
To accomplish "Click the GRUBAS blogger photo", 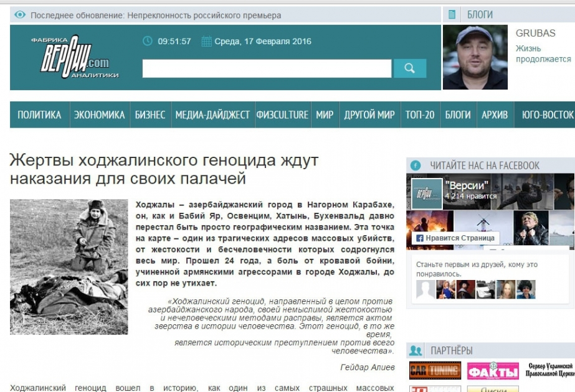I will (x=475, y=57).
